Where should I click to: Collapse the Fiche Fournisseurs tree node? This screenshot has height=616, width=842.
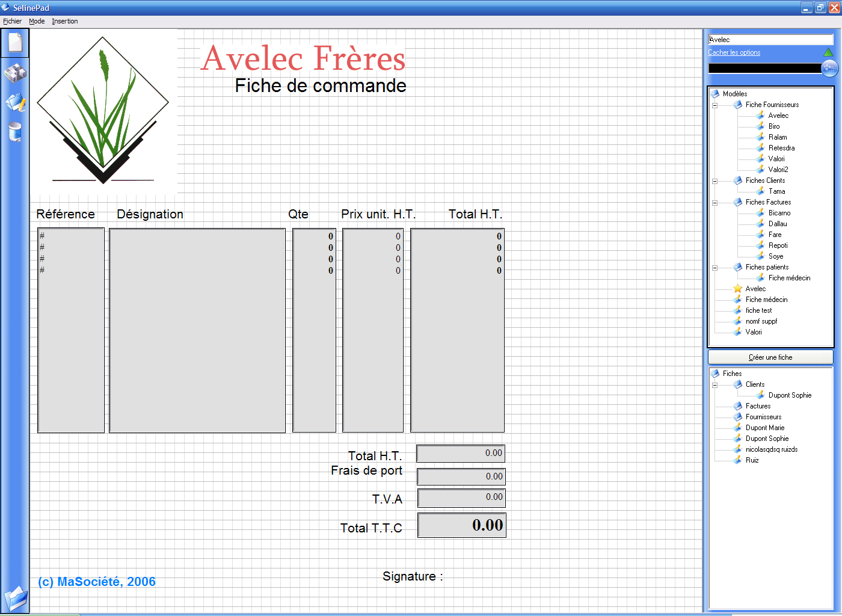pyautogui.click(x=715, y=105)
